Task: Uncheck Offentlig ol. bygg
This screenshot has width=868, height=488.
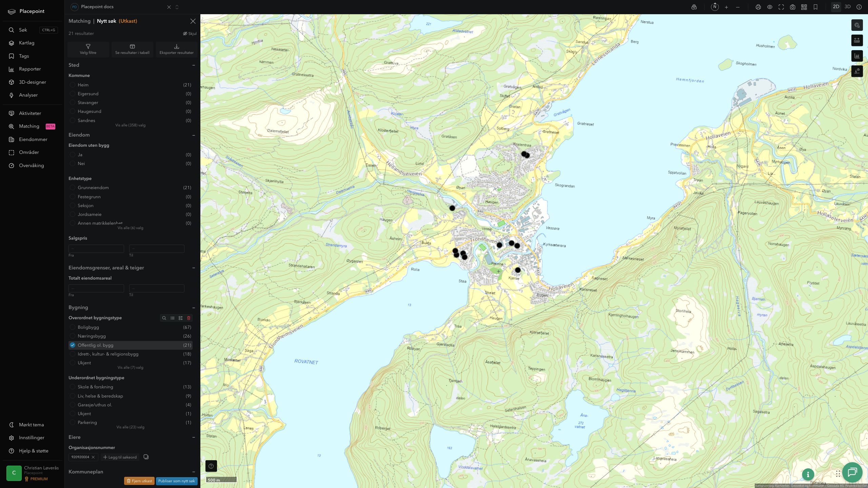Action: [x=130, y=345]
